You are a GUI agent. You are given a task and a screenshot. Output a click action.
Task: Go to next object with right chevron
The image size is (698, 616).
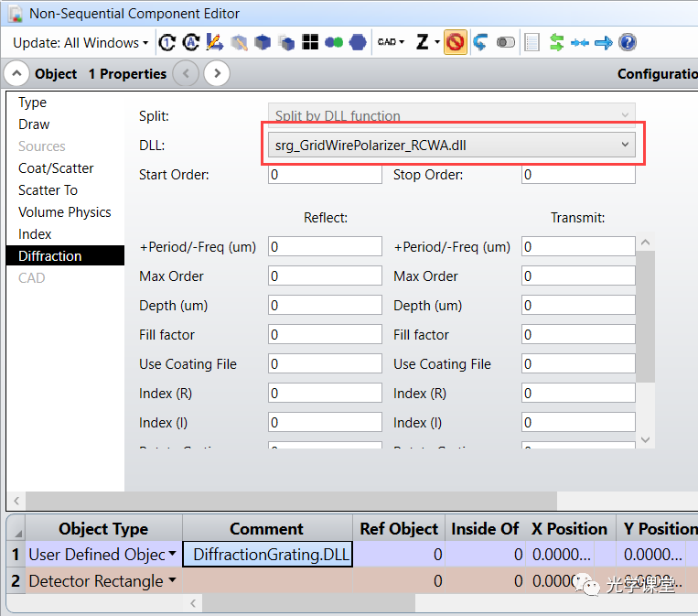(x=216, y=74)
